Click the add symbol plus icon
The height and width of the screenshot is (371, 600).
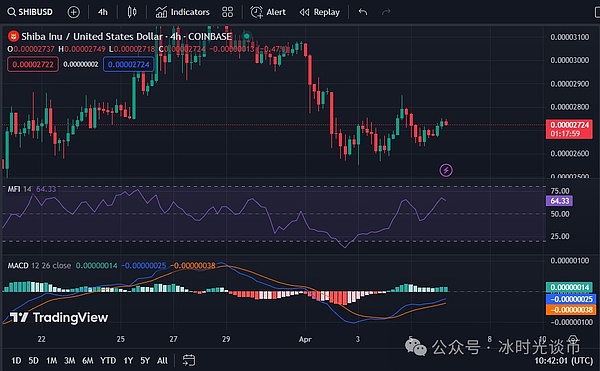[x=73, y=12]
